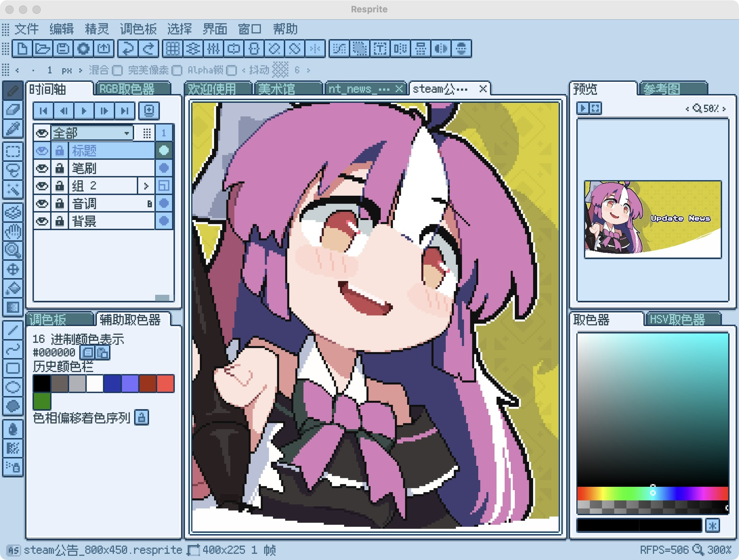Image resolution: width=739 pixels, height=560 pixels.
Task: Unlock the 背景 layer lock
Action: click(x=59, y=221)
